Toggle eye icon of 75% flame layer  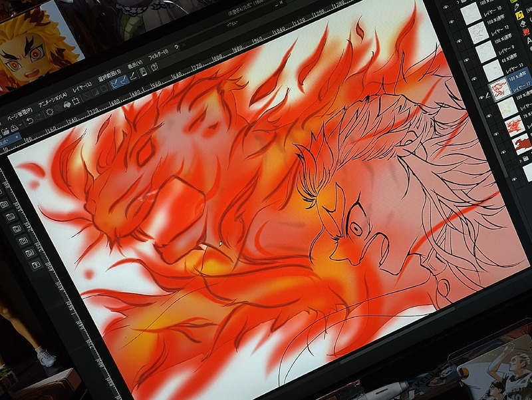point(496,134)
